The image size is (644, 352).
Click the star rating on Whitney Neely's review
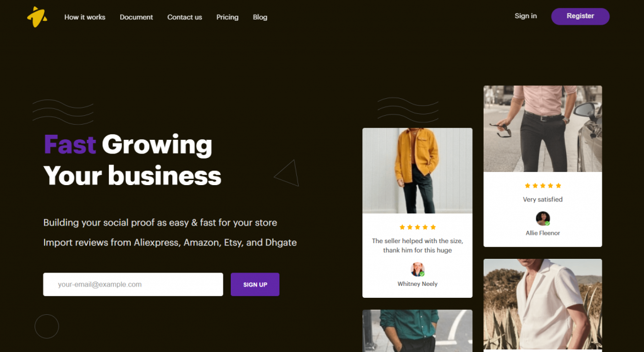tap(418, 227)
